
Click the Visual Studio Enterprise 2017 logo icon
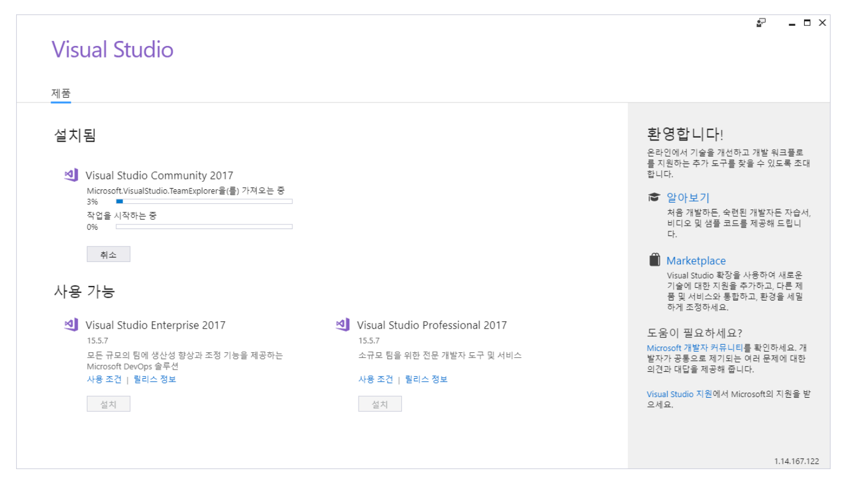70,325
